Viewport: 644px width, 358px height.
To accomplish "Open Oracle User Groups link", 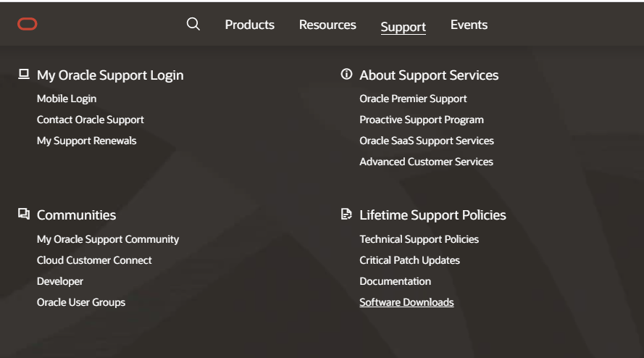I will click(81, 302).
